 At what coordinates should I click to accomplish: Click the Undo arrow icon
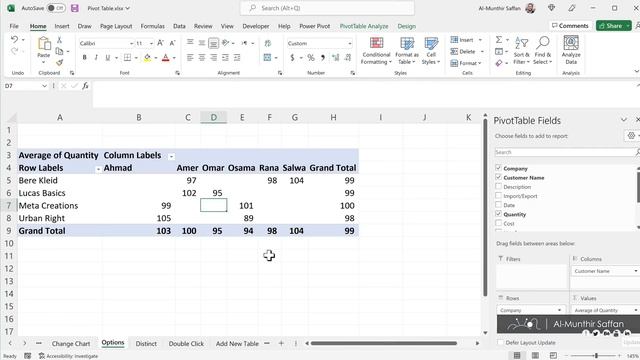pos(14,40)
